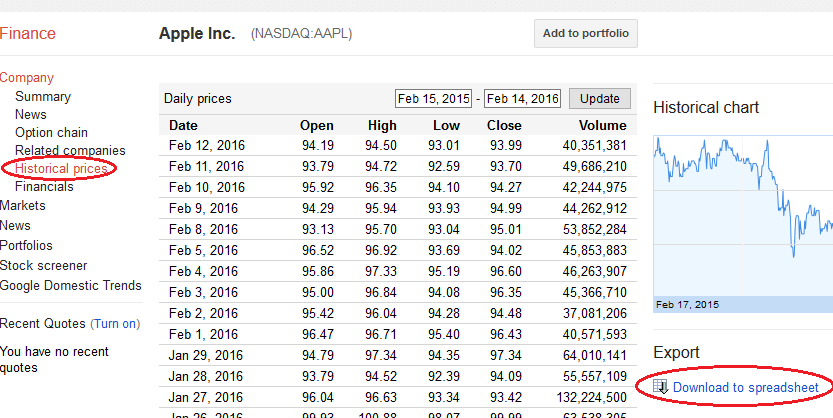Select the Company sidebar heading
The height and width of the screenshot is (418, 833).
tap(27, 77)
